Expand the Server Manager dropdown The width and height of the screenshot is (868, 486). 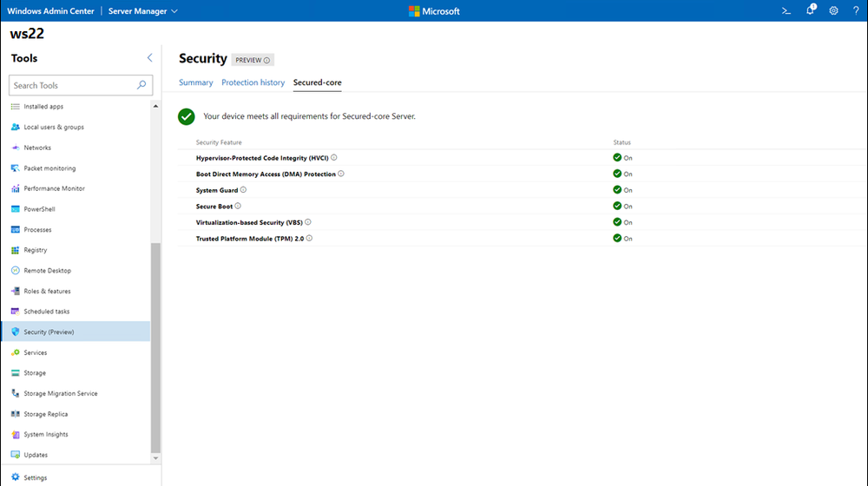143,11
